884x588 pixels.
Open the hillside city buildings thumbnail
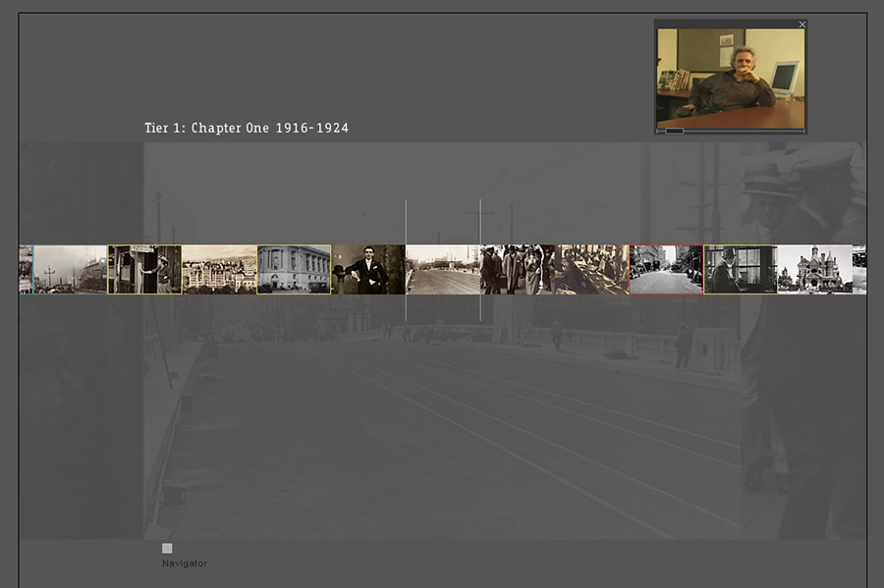coord(219,270)
